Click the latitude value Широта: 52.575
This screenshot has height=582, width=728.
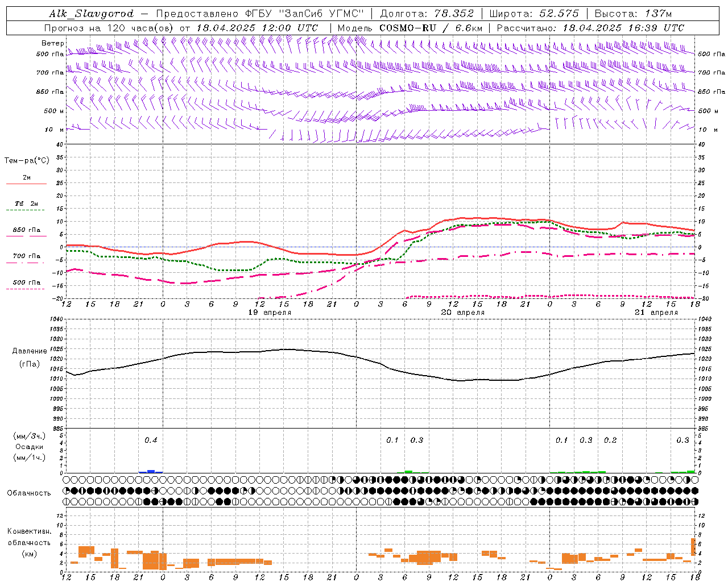click(534, 14)
